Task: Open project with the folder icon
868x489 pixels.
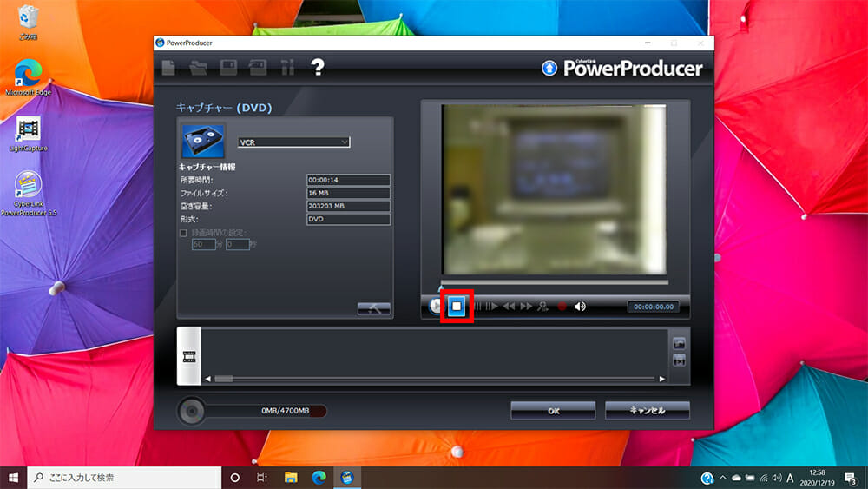Action: coord(198,68)
